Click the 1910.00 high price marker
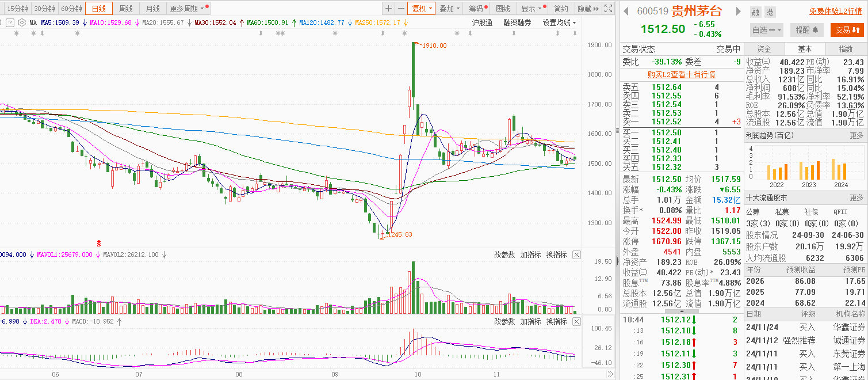The image size is (868, 380). [434, 45]
